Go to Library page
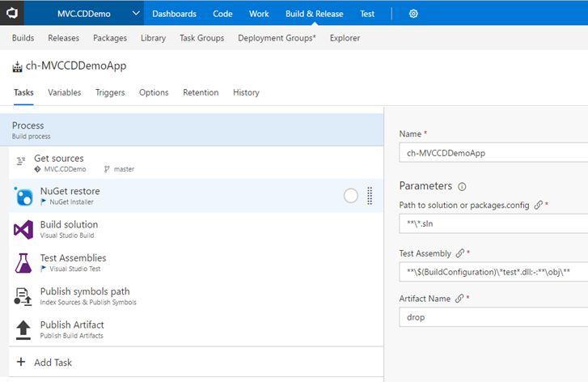The image size is (588, 382). tap(153, 38)
